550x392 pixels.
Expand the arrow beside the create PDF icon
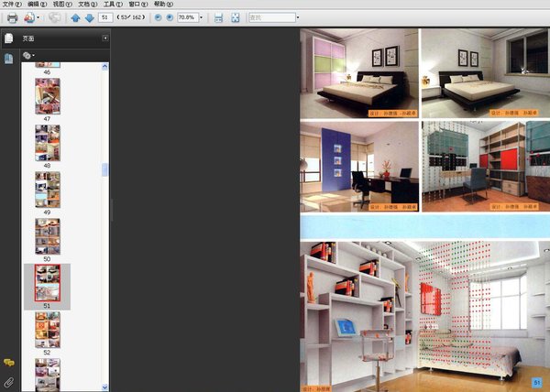[38, 17]
